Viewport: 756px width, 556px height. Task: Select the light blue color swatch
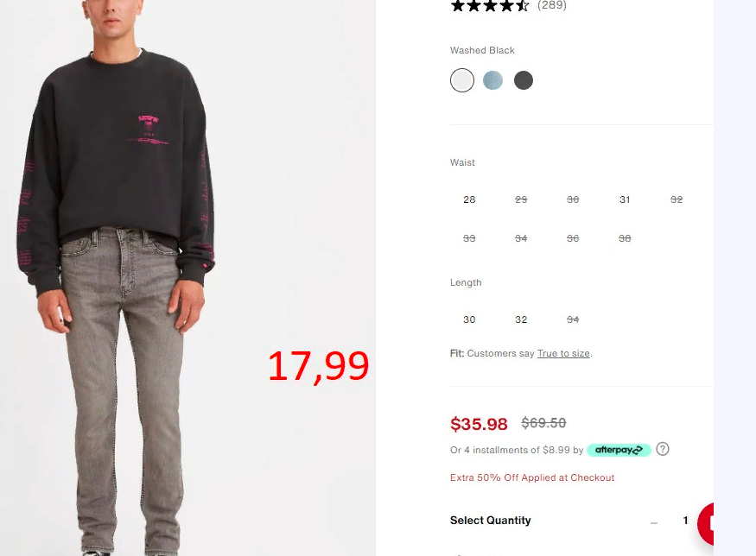point(492,80)
